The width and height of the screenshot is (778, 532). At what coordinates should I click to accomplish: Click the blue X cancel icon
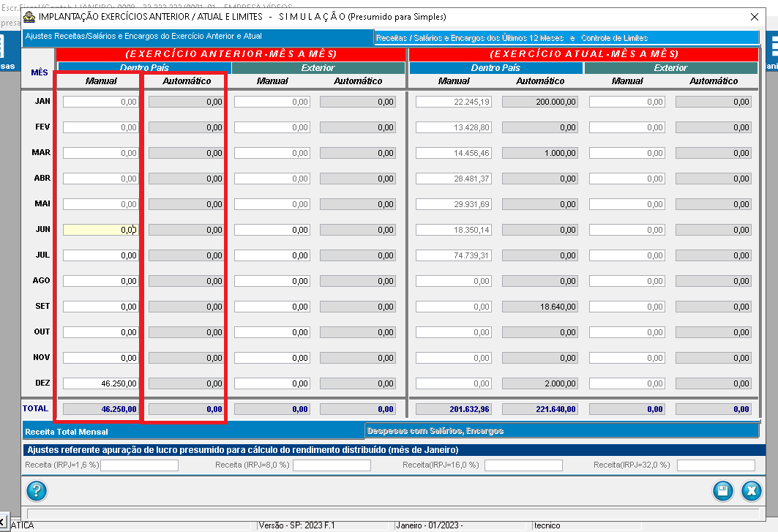751,491
